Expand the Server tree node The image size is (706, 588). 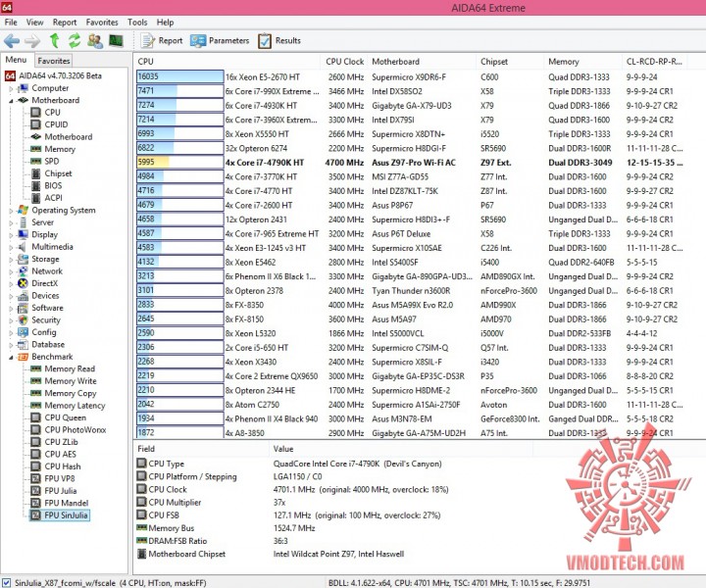tap(11, 222)
